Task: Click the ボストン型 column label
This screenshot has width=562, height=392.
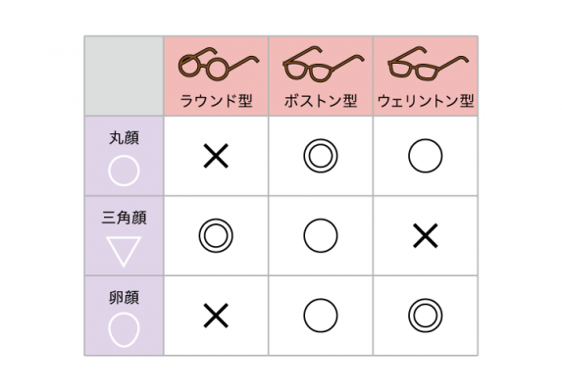Action: [x=321, y=101]
